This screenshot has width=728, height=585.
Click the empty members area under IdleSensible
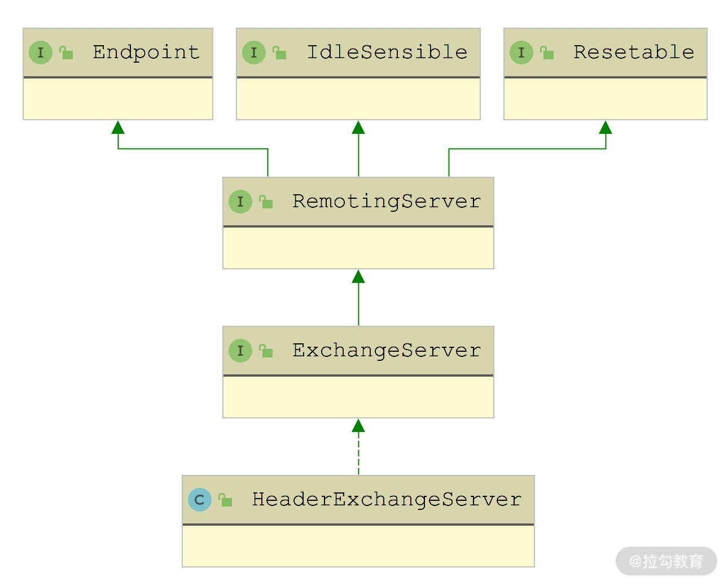[358, 99]
